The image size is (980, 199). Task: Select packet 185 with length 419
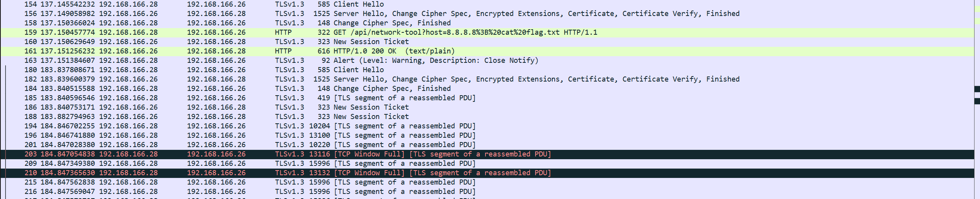pos(404,98)
